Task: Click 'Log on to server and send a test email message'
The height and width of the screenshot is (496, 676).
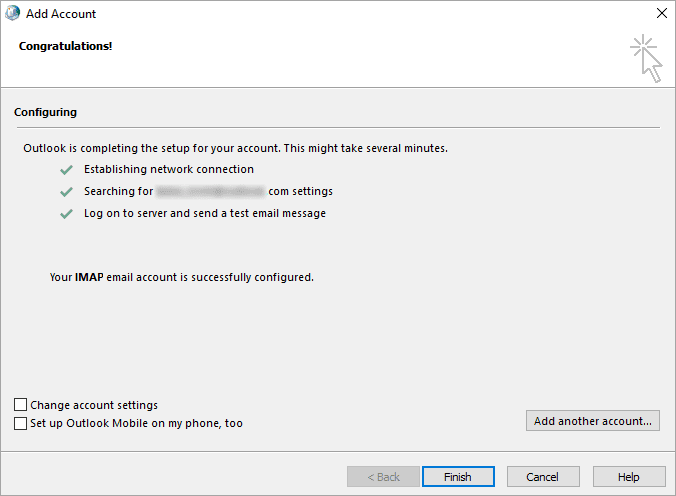Action: [x=205, y=213]
